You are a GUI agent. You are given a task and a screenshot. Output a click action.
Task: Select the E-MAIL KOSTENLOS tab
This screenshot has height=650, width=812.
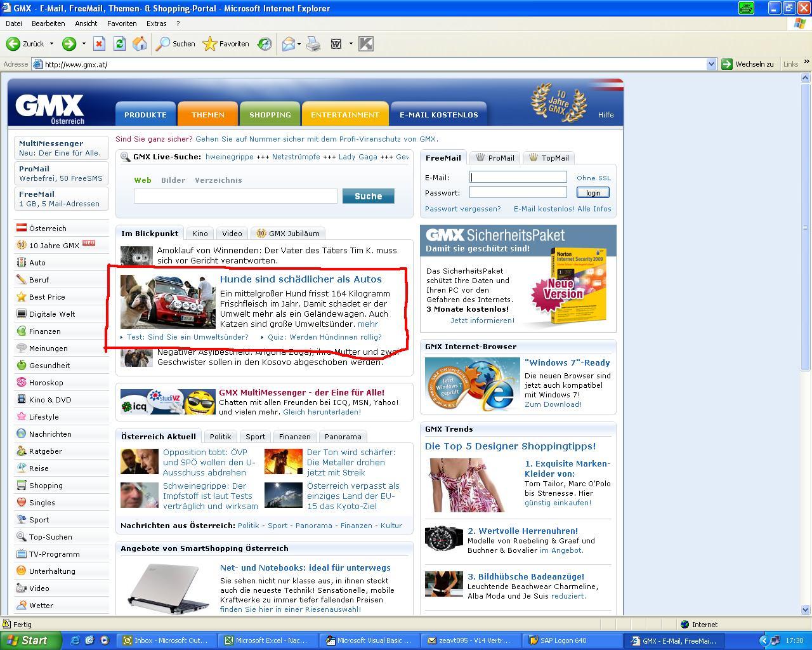(x=439, y=114)
